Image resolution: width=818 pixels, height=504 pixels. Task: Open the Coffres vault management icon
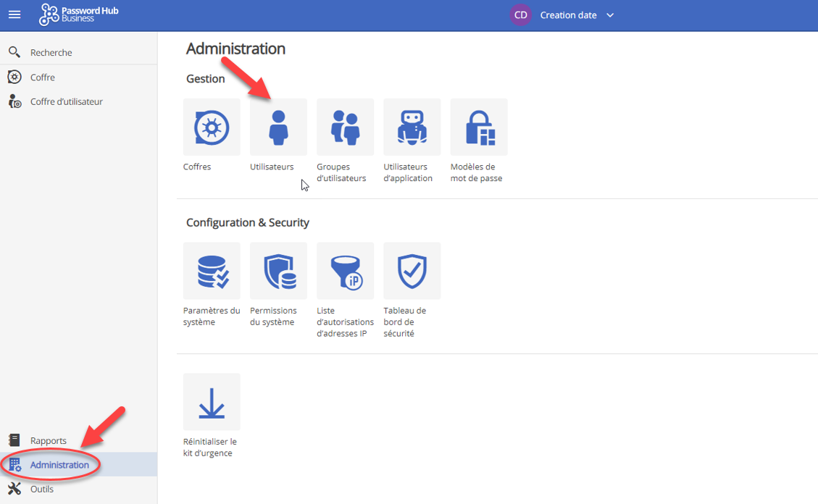[212, 127]
